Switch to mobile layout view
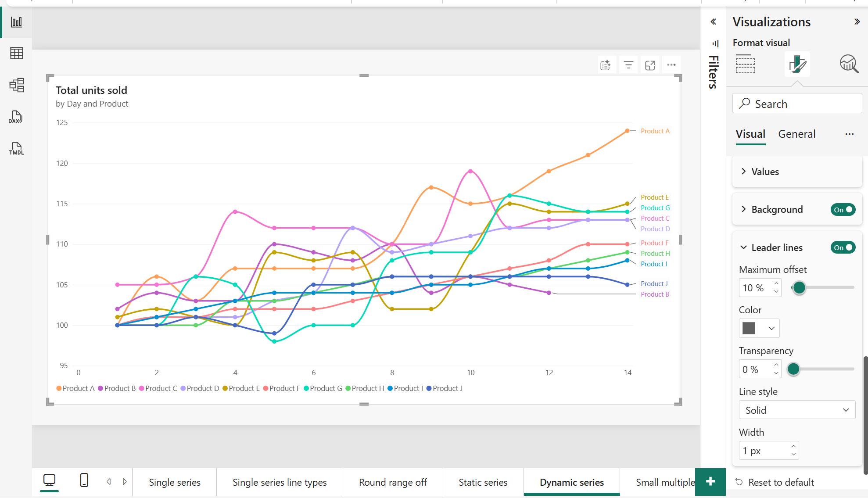This screenshot has width=868, height=498. [x=84, y=480]
